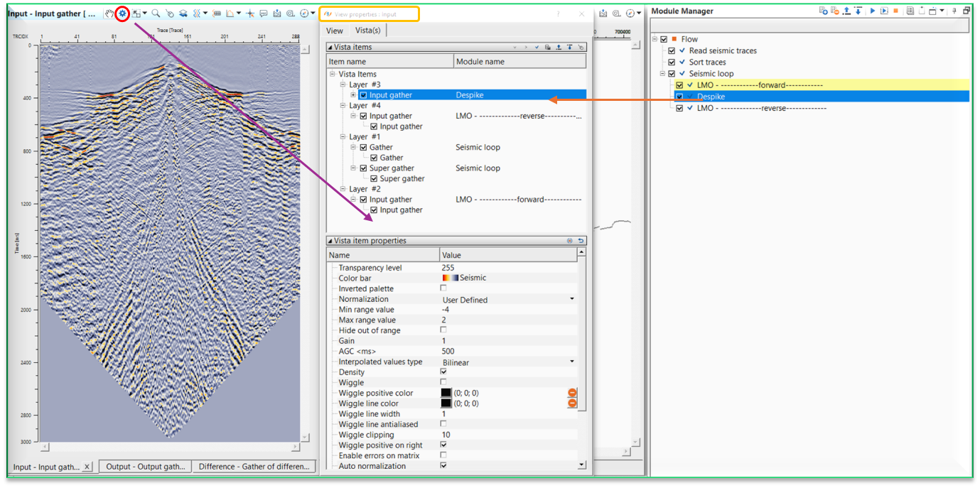
Task: Run the flow with the blue play button
Action: pos(873,11)
